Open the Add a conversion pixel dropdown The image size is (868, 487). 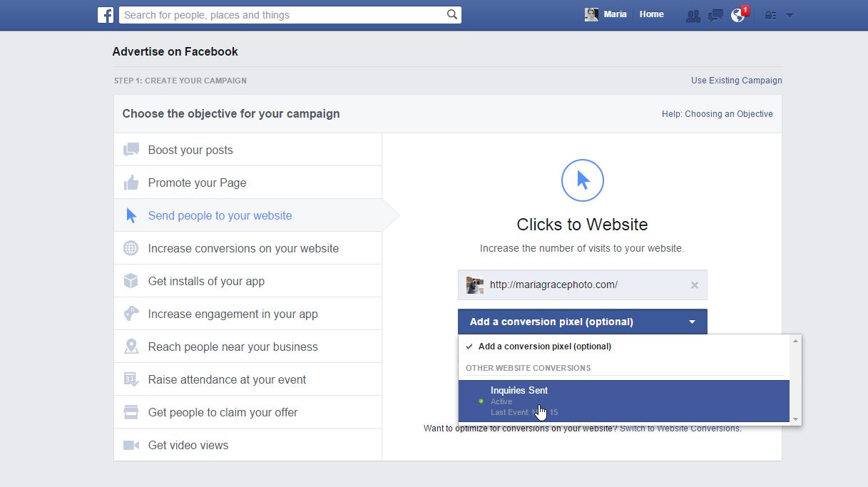point(582,322)
